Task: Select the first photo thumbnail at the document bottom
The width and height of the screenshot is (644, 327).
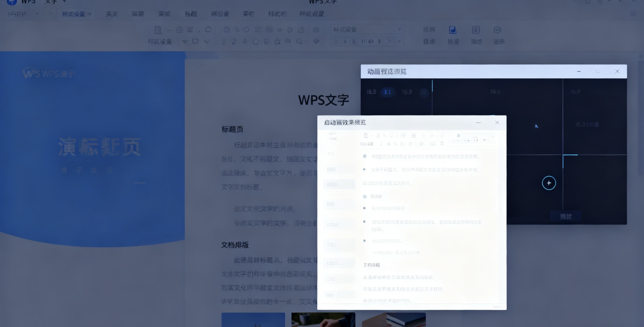Action: point(253,321)
